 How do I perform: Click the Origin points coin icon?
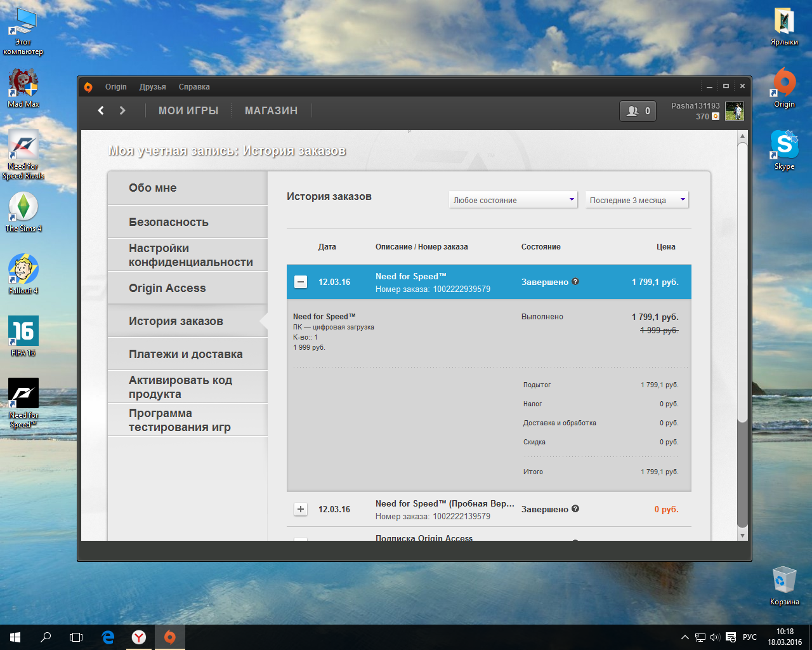coord(716,117)
